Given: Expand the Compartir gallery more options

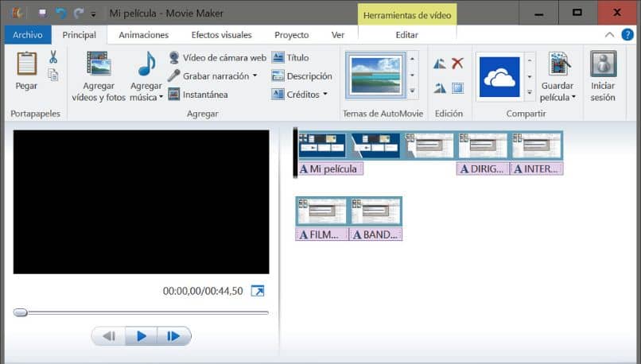Looking at the screenshot, I should coord(530,92).
